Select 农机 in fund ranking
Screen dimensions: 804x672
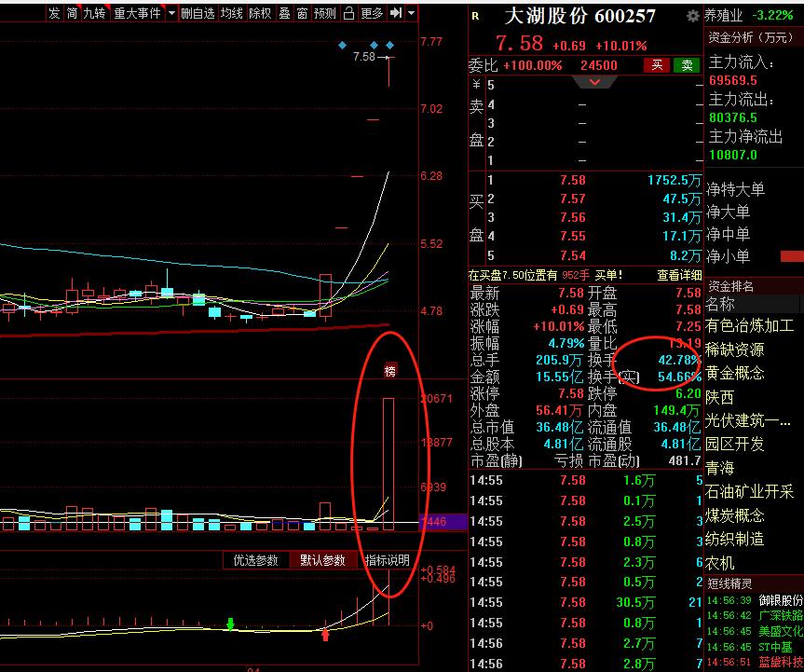pyautogui.click(x=719, y=563)
